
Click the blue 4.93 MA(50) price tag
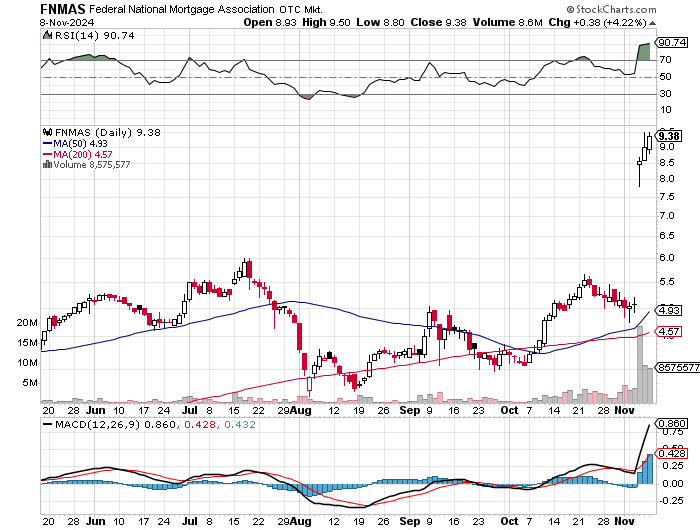(x=669, y=310)
